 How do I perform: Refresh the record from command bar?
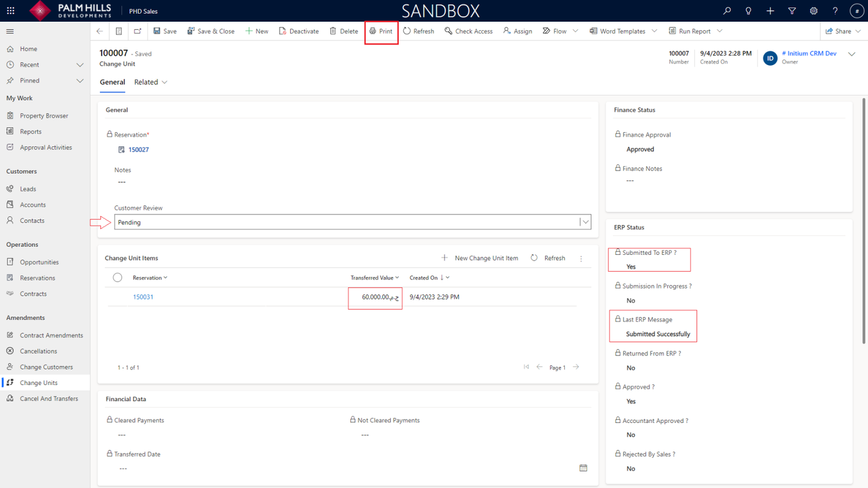point(418,31)
